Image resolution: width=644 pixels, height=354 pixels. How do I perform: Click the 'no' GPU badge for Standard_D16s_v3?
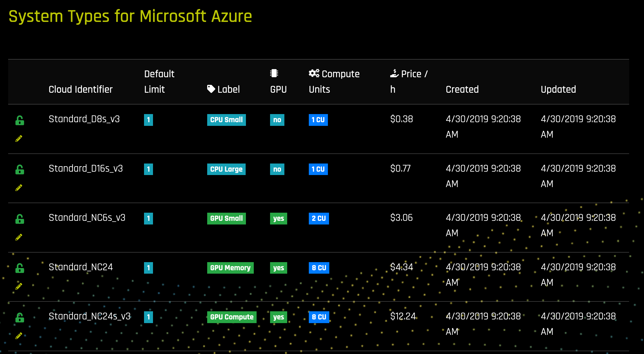click(x=277, y=169)
